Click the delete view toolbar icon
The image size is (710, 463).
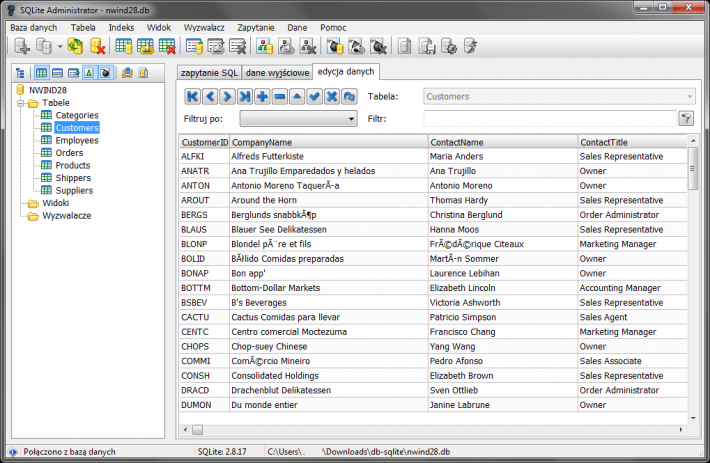click(308, 46)
